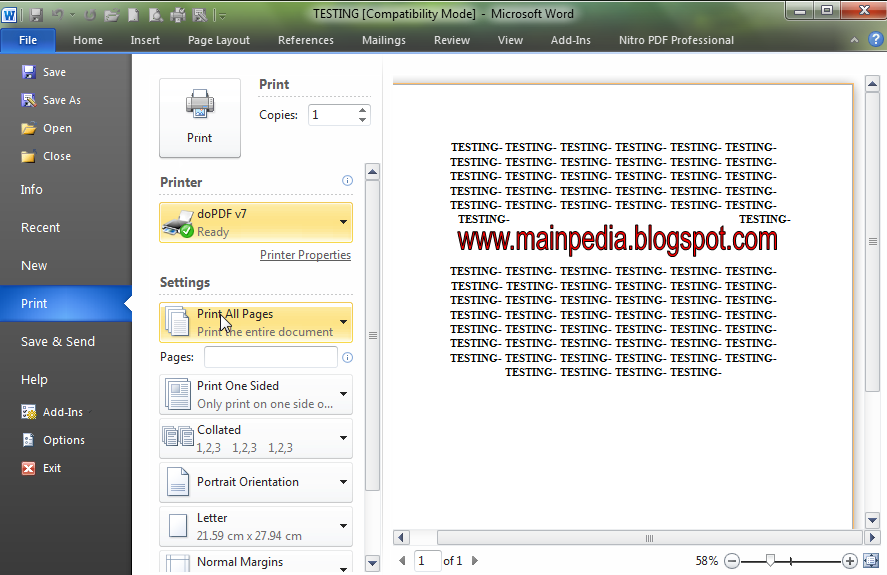Image resolution: width=887 pixels, height=575 pixels.
Task: Click preview horizontal scroll right arrow
Action: coord(872,537)
